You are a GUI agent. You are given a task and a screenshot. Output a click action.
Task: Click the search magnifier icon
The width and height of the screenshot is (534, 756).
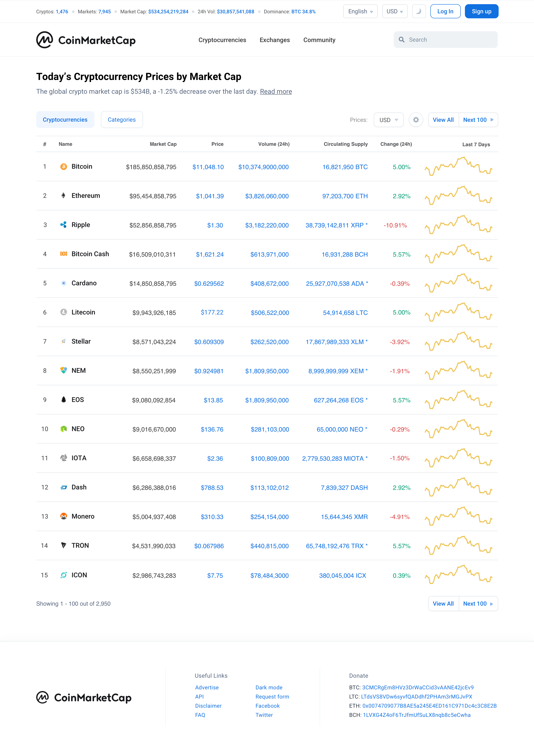coord(401,40)
